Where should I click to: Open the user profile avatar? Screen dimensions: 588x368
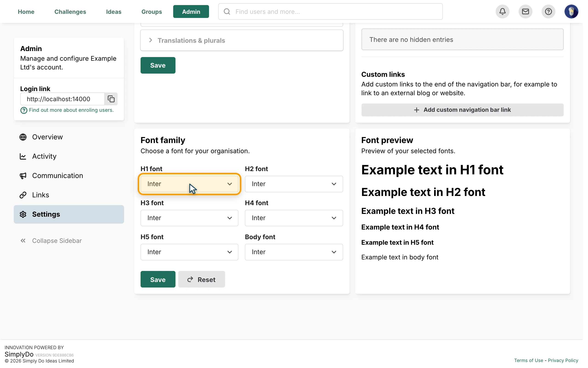coord(571,11)
